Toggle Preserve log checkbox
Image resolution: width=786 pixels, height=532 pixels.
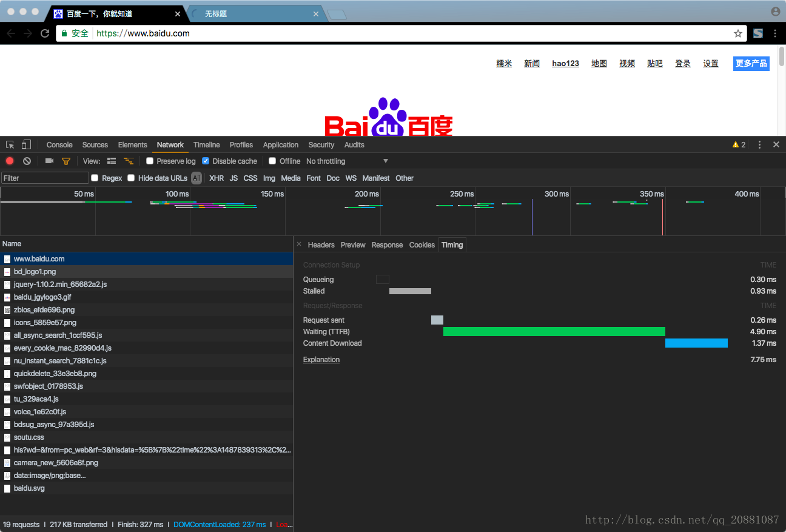point(150,161)
